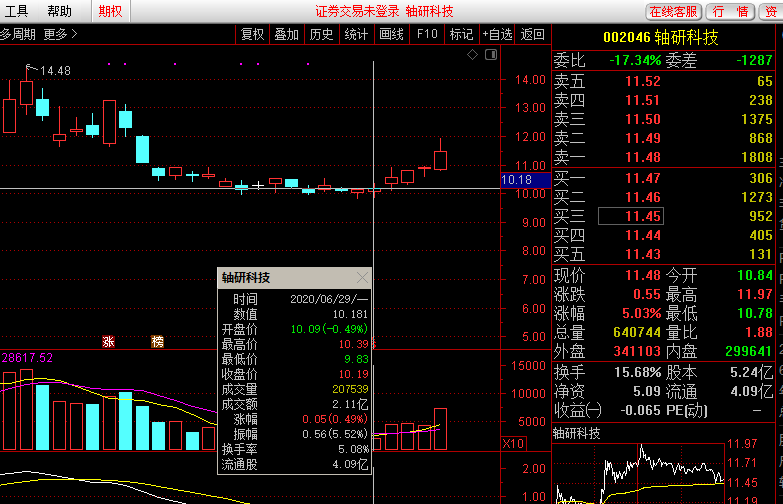This screenshot has height=504, width=783.
Task: Click popup 成交量 value 207539
Action: pos(350,389)
